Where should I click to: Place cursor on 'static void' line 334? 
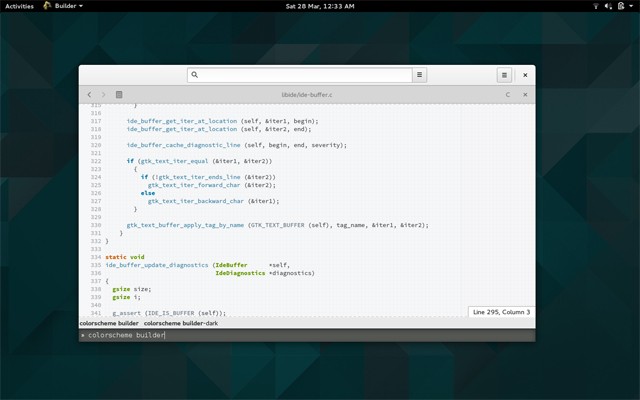coord(125,257)
